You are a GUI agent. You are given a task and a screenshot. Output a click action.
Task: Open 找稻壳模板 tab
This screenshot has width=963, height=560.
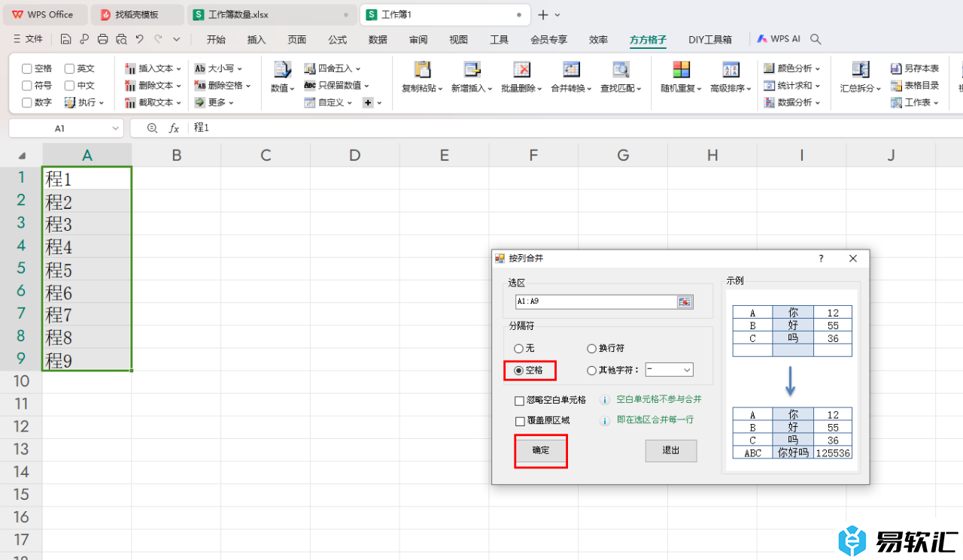click(x=138, y=15)
